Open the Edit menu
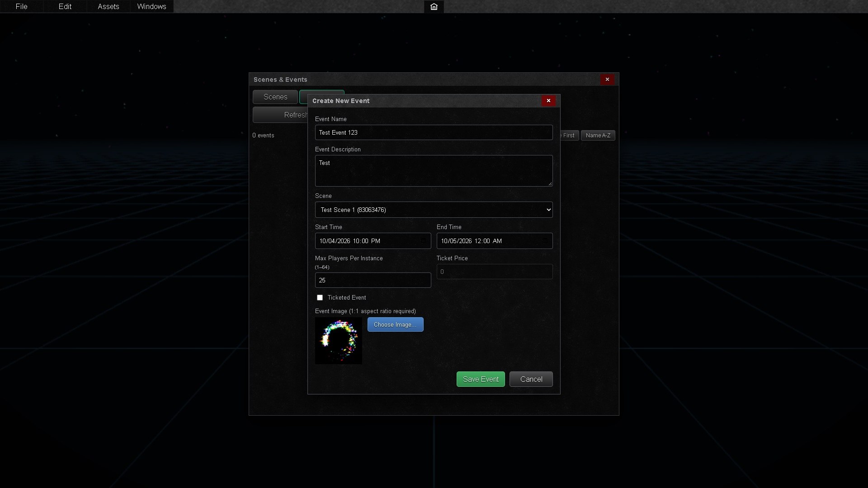This screenshot has width=868, height=488. coord(65,6)
